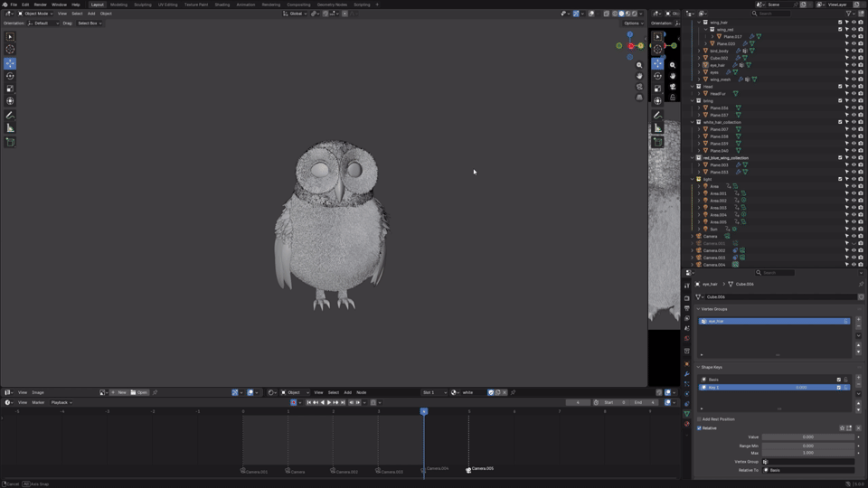868x488 pixels.
Task: Open the Object orange square properties tab
Action: (687, 364)
